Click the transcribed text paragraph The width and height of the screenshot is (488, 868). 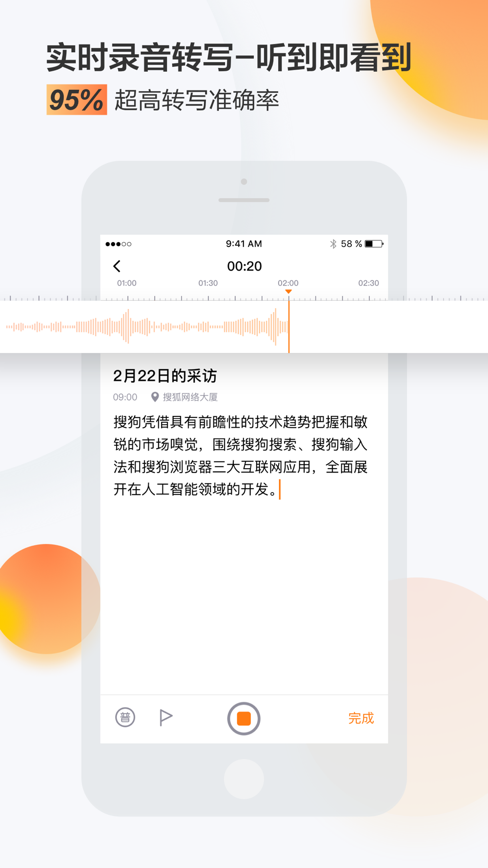[241, 455]
